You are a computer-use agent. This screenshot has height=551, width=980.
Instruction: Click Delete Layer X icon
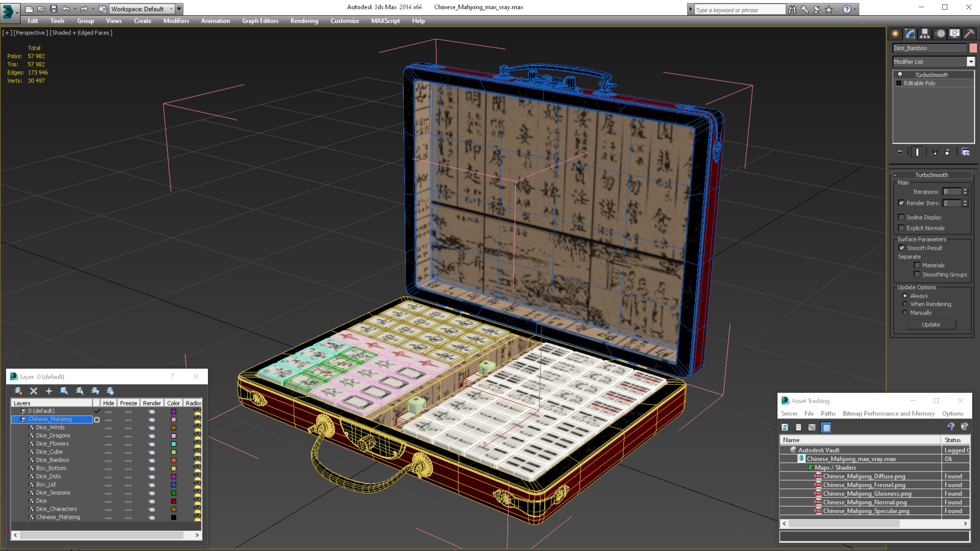point(33,391)
